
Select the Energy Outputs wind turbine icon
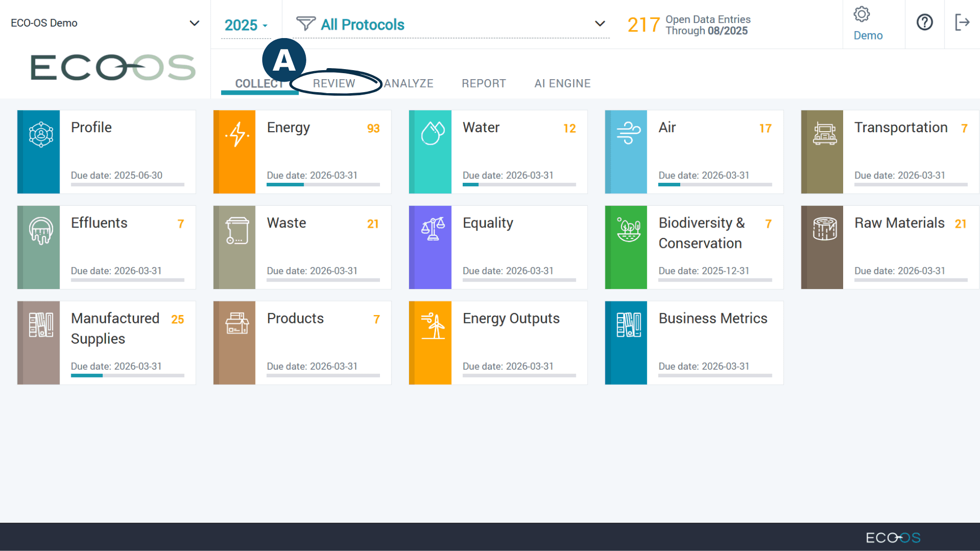pyautogui.click(x=432, y=326)
